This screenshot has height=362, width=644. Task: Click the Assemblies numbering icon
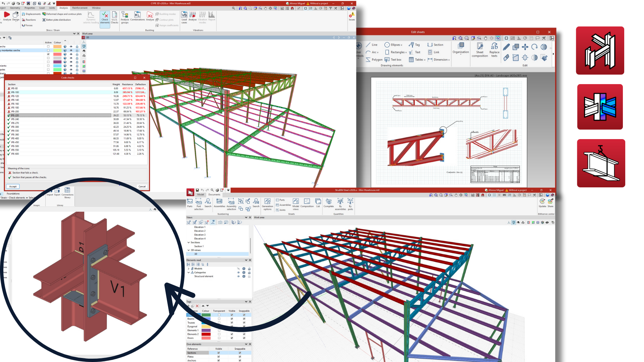219,202
